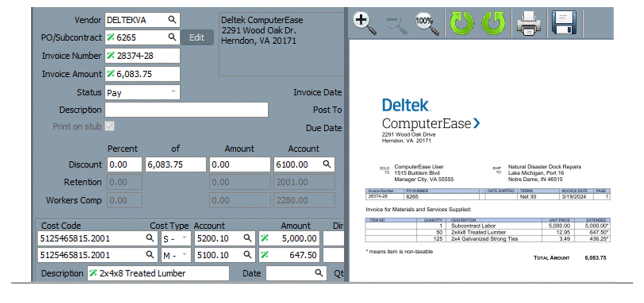Open the Discount Account lookup
This screenshot has width=644, height=303.
[x=325, y=164]
